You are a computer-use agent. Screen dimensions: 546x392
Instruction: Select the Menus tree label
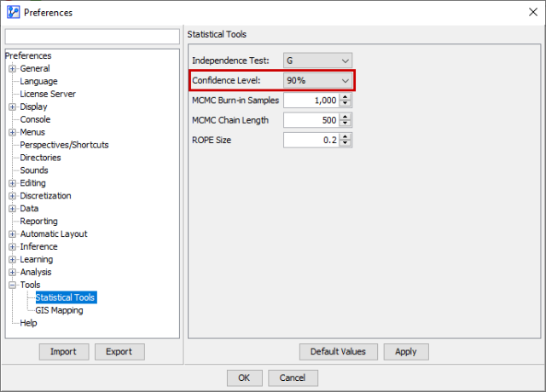pos(32,132)
